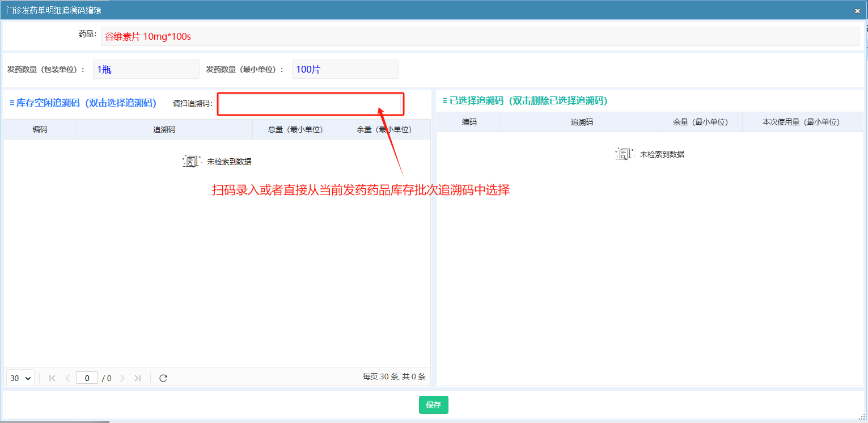
Task: Go to previous page in left pager
Action: [68, 378]
